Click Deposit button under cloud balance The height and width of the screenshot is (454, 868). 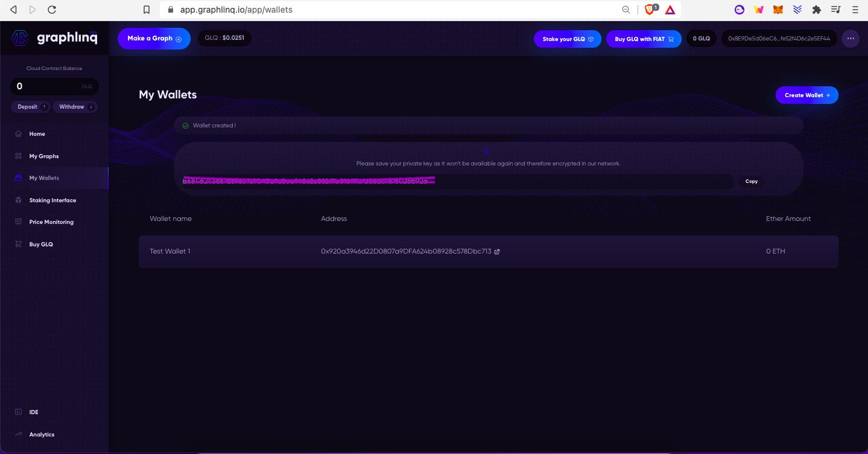[x=31, y=107]
